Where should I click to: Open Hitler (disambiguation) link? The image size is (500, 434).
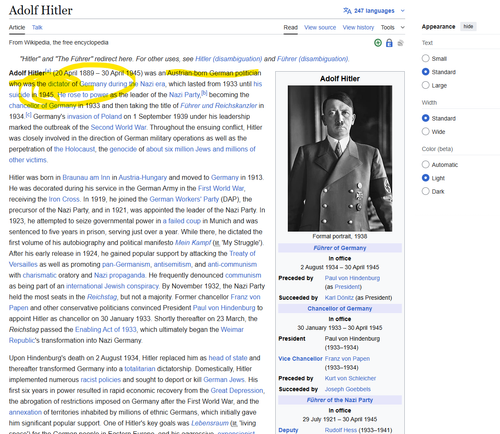[x=229, y=59]
